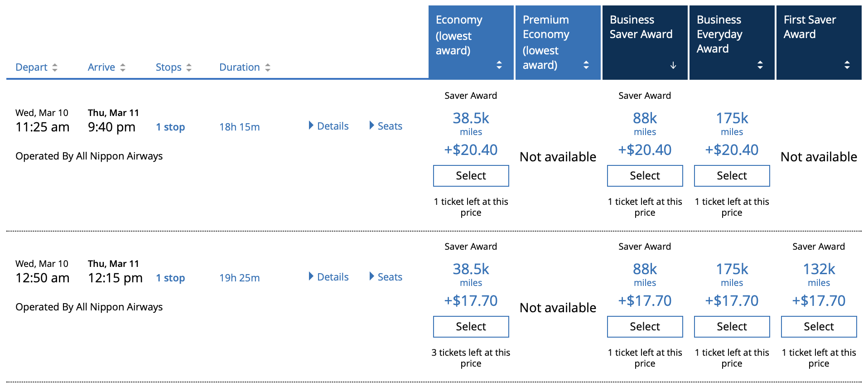
Task: Expand Details for the 11:25 am flight
Action: pos(328,126)
